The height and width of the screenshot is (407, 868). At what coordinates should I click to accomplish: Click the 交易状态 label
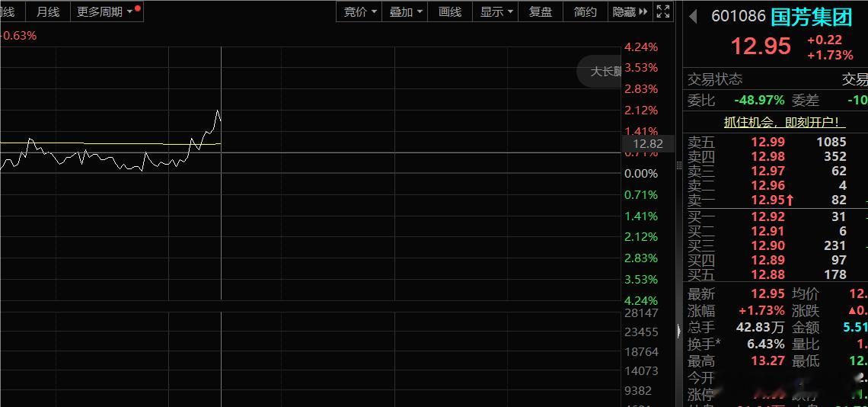(x=715, y=79)
